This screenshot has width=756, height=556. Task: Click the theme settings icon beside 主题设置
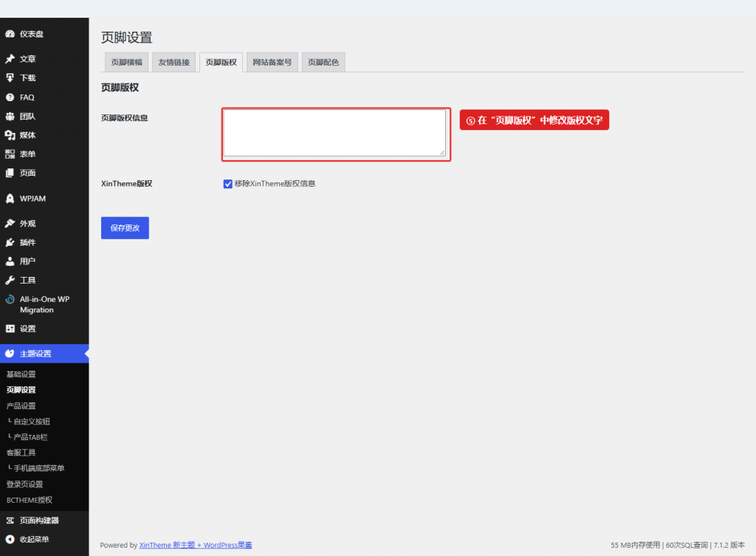point(10,354)
